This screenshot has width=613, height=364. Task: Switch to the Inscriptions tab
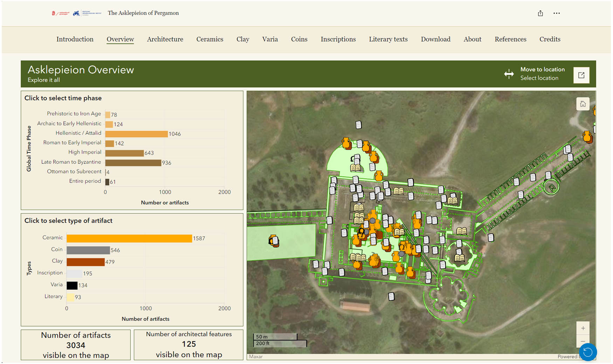pos(338,39)
